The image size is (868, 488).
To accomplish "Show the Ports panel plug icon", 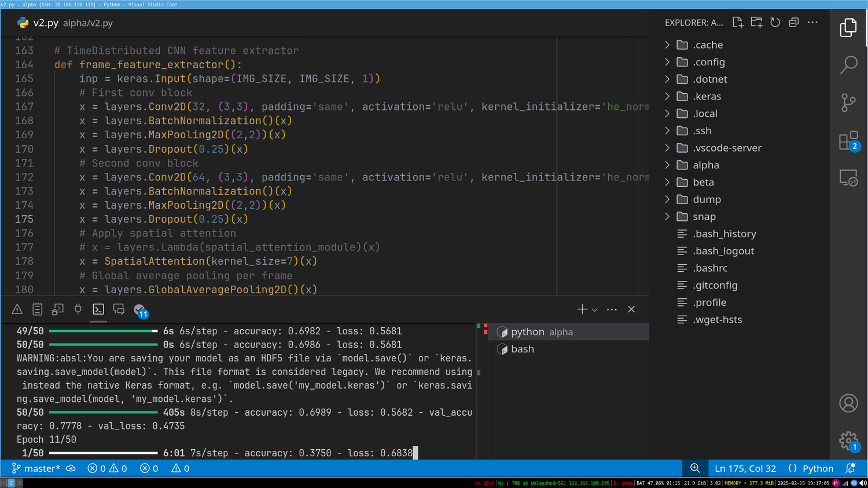I will point(78,309).
